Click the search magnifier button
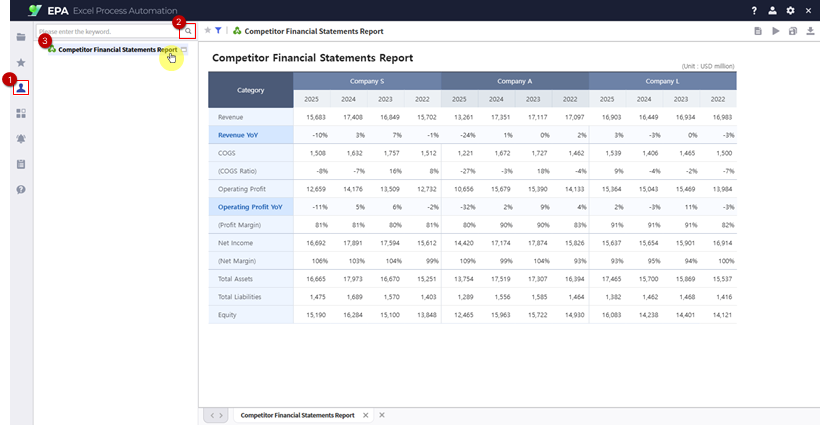This screenshot has width=820, height=425. (x=188, y=31)
